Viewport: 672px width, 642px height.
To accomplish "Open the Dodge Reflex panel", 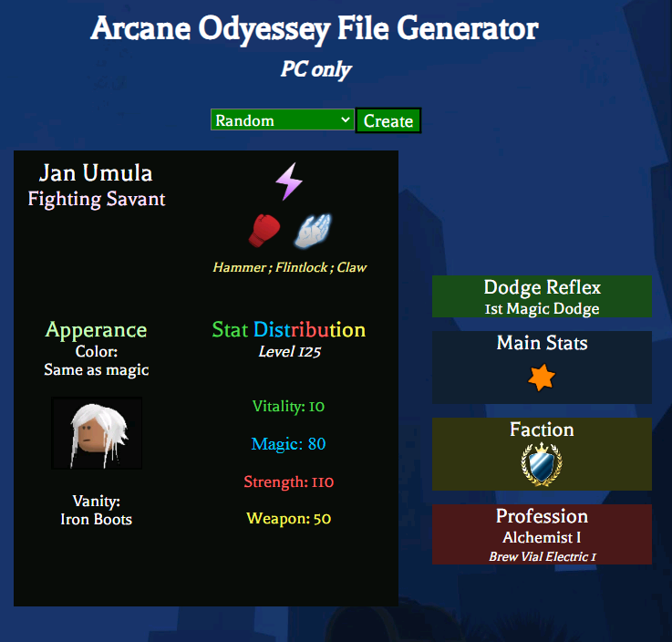I will (542, 296).
